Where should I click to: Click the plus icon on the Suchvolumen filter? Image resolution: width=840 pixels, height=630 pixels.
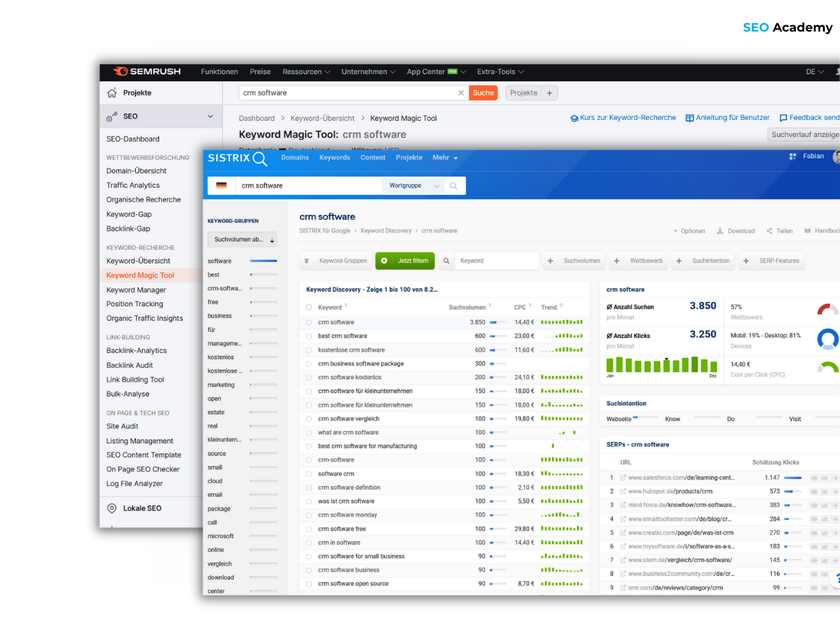point(550,261)
